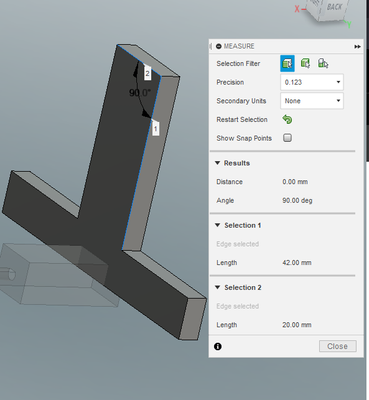Click the info icon at panel bottom
This screenshot has width=369, height=400.
click(x=218, y=346)
